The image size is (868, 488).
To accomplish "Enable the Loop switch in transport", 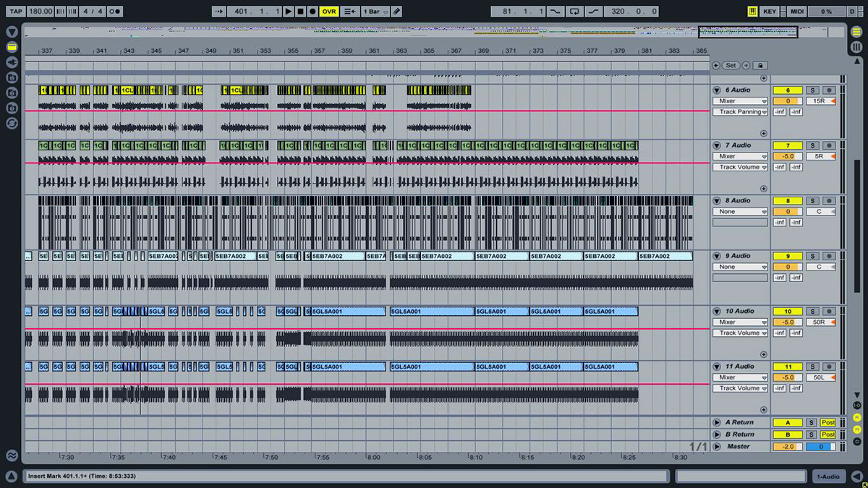I will (574, 12).
